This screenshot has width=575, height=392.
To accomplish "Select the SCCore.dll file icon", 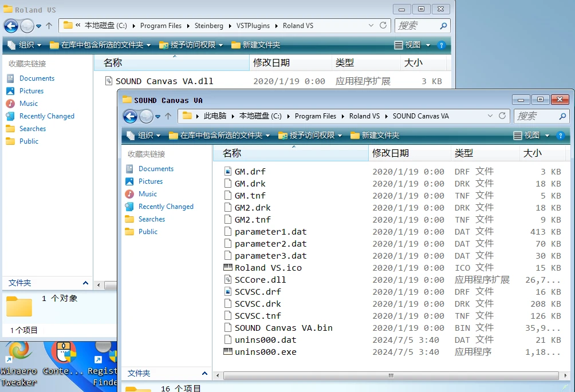I will (x=228, y=279).
